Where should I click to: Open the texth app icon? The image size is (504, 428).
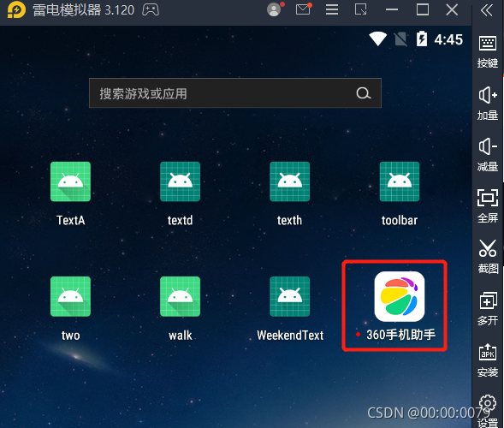pyautogui.click(x=289, y=181)
